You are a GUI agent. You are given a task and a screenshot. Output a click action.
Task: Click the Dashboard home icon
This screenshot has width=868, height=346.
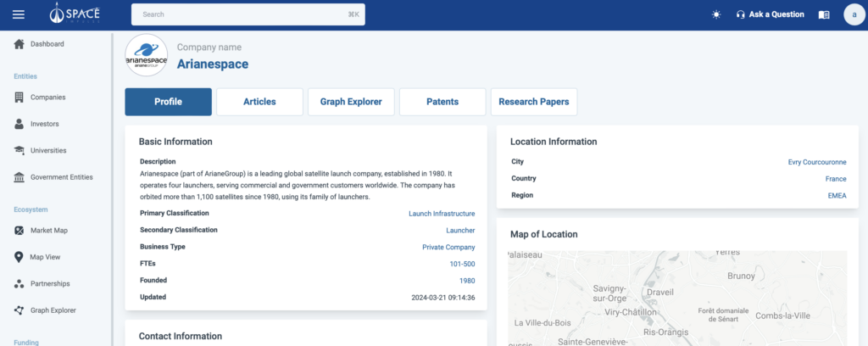point(19,44)
